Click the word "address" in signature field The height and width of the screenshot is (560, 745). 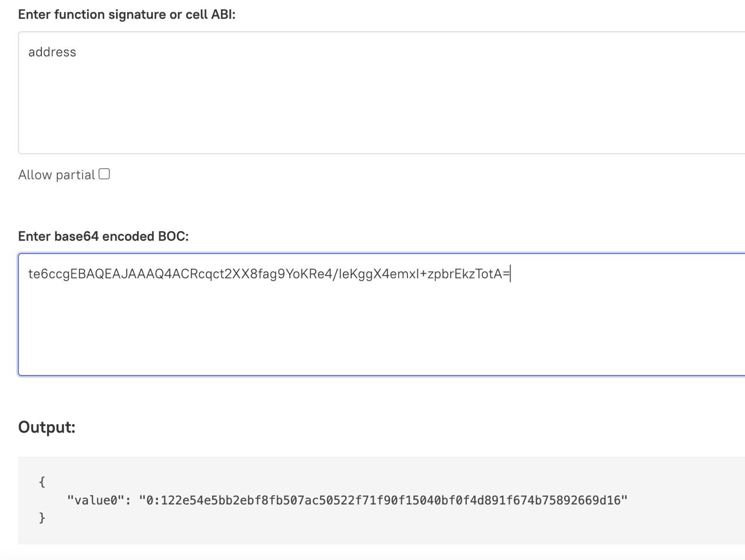52,52
